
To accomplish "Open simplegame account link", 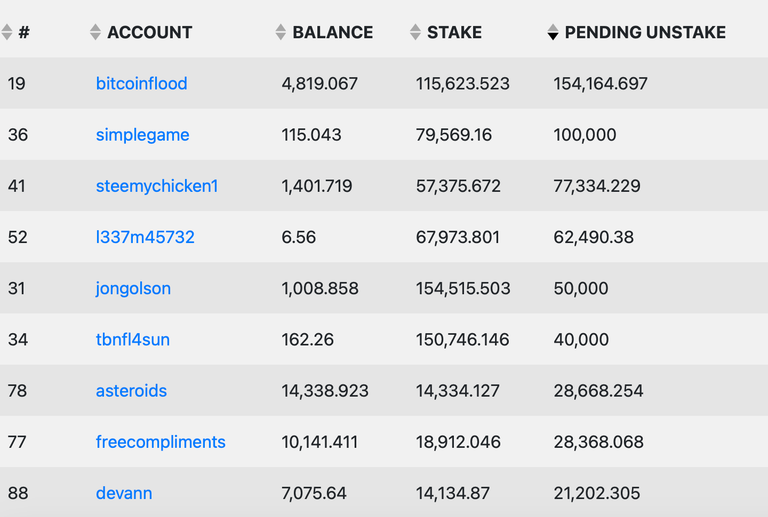I will click(143, 135).
